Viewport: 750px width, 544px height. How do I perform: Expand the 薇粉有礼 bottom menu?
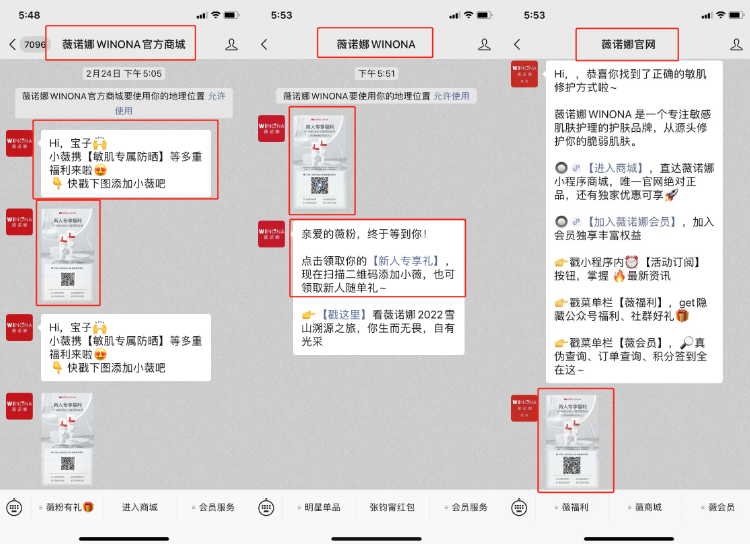click(68, 507)
